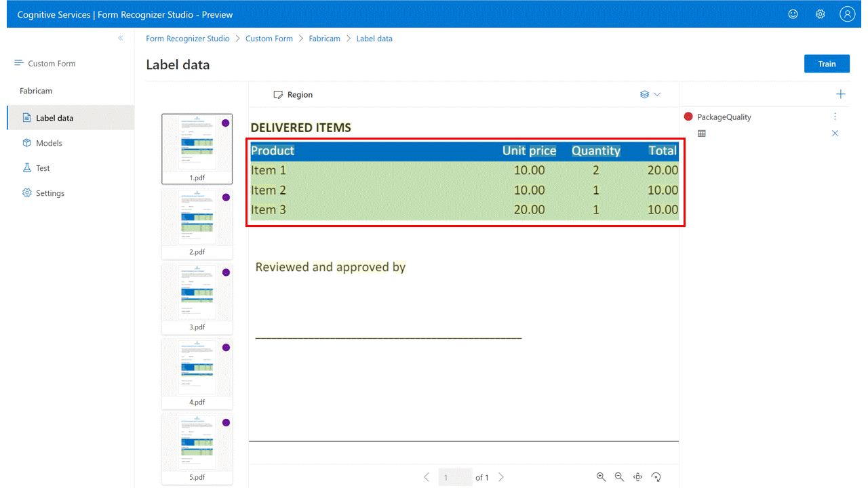Remove label with the X icon
Screen dimensions: 868x488
tap(835, 134)
